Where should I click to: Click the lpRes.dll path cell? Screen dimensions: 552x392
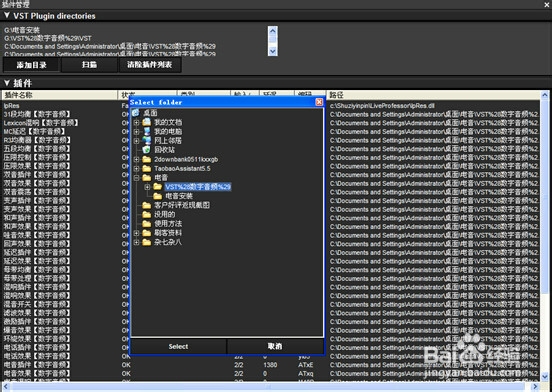[x=382, y=106]
